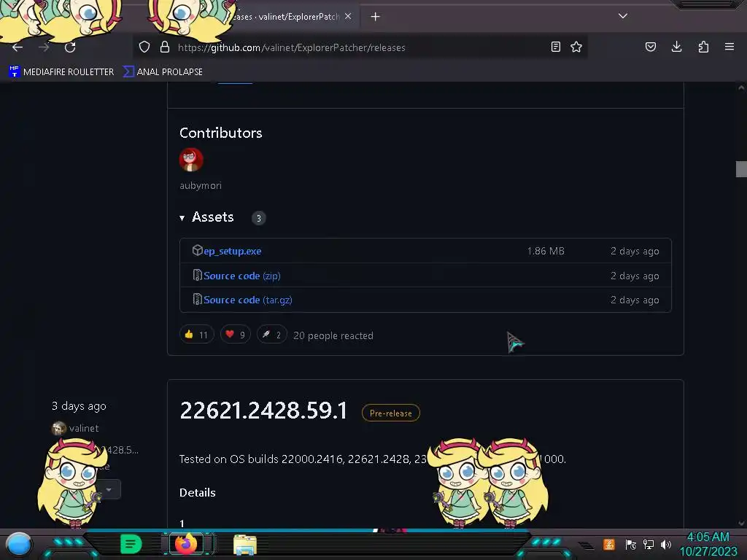
Task: Open a new browser tab
Action: [x=376, y=17]
